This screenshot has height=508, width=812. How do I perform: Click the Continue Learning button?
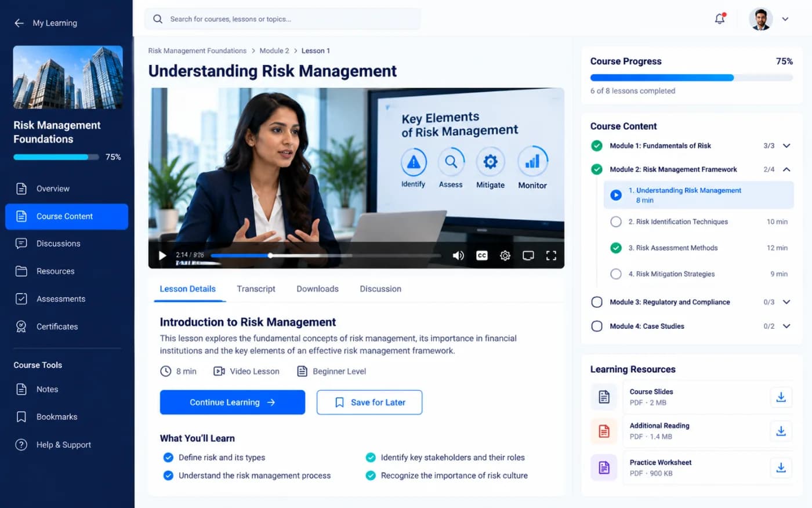pyautogui.click(x=233, y=402)
